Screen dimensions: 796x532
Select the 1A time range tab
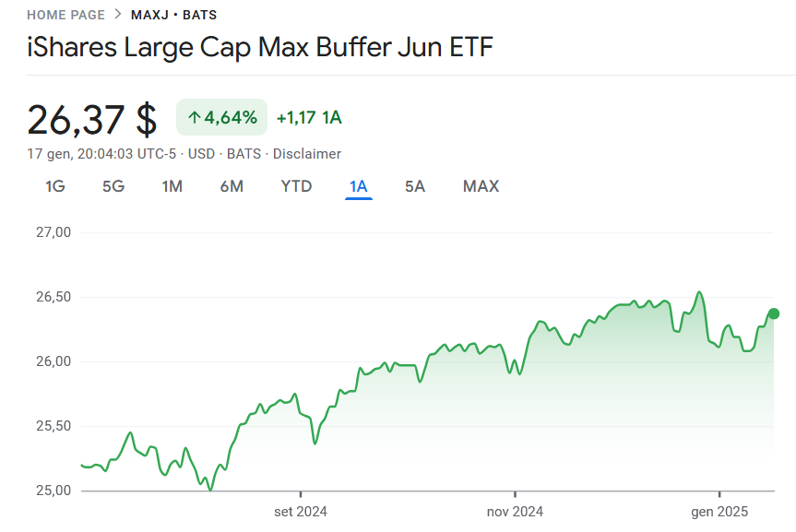coord(359,186)
